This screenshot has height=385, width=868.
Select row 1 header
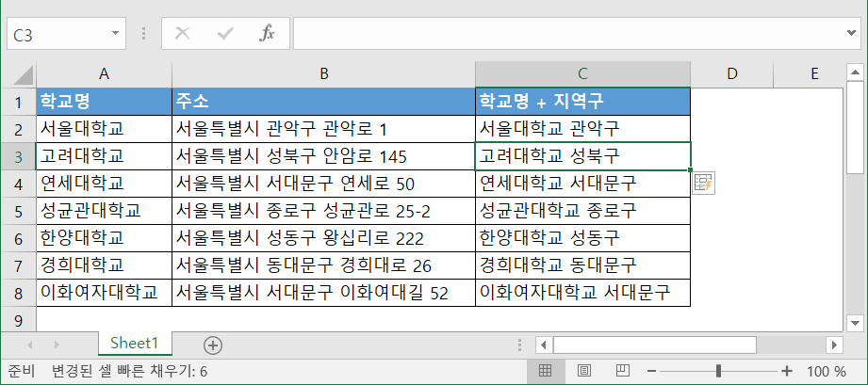(x=18, y=102)
